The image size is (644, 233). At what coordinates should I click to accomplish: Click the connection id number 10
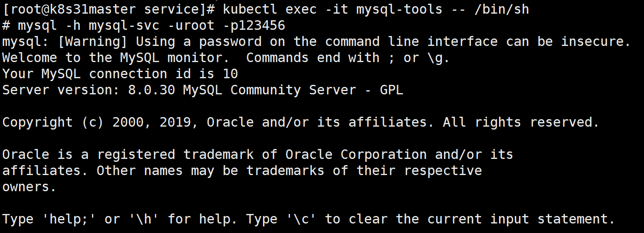click(230, 74)
